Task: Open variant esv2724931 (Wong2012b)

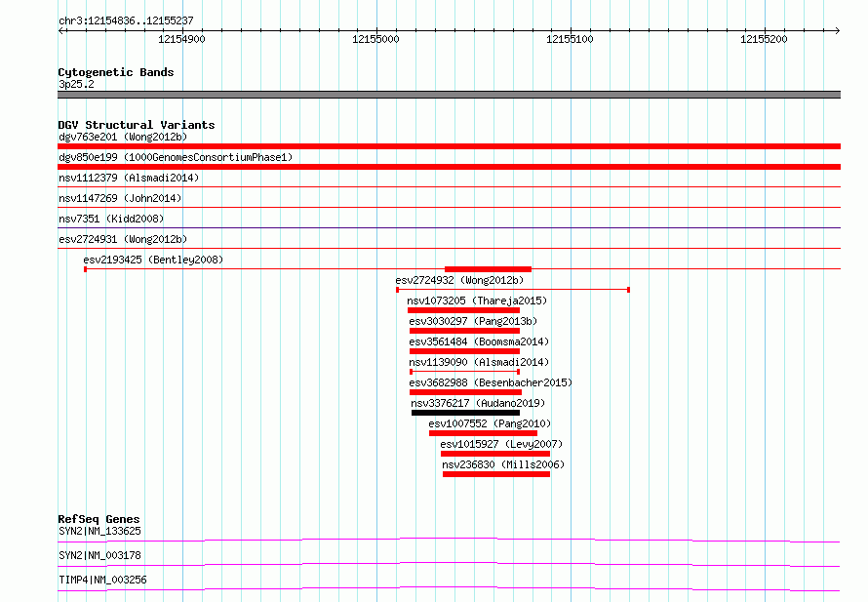Action: 123,239
